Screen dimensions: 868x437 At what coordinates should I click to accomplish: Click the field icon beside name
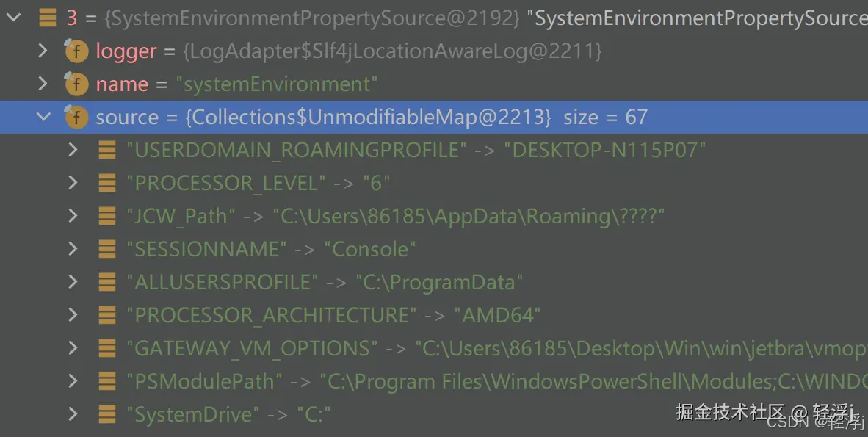click(x=76, y=84)
